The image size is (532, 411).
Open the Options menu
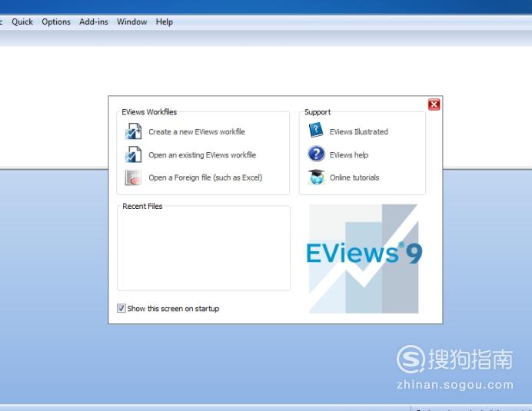pyautogui.click(x=56, y=22)
